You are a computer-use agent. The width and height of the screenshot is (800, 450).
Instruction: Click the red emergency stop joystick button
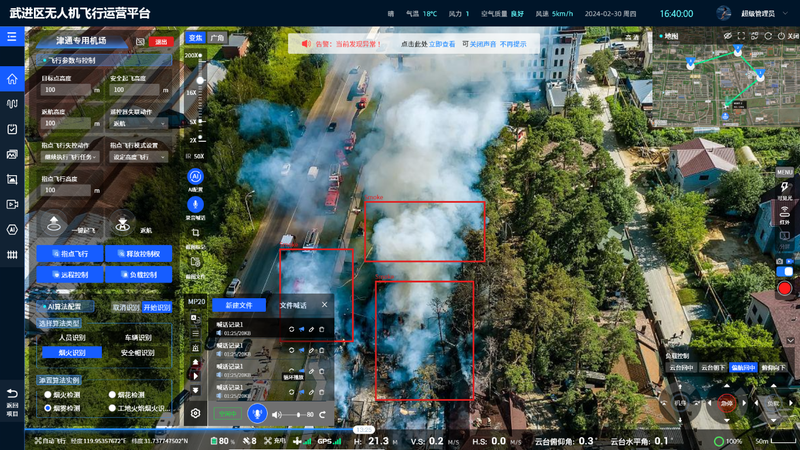pyautogui.click(x=727, y=403)
